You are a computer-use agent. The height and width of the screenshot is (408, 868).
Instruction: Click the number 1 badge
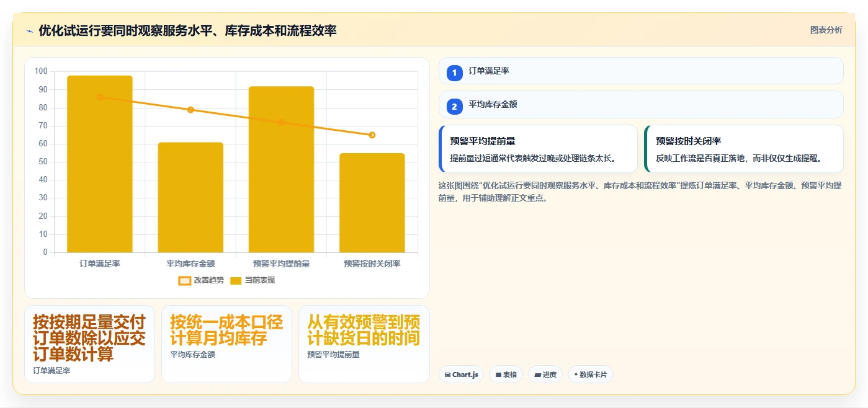click(455, 73)
